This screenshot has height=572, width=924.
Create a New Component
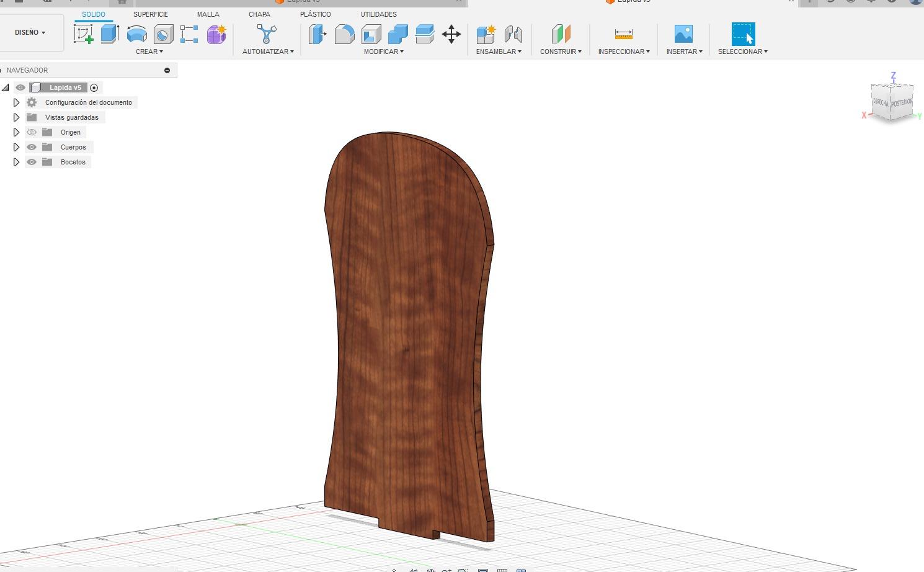pos(486,34)
